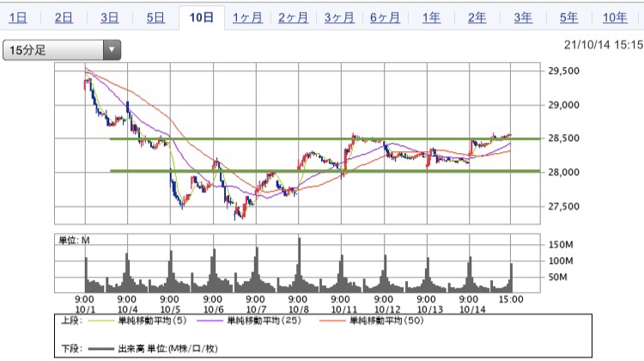Show the 1年 chart range

click(x=431, y=17)
